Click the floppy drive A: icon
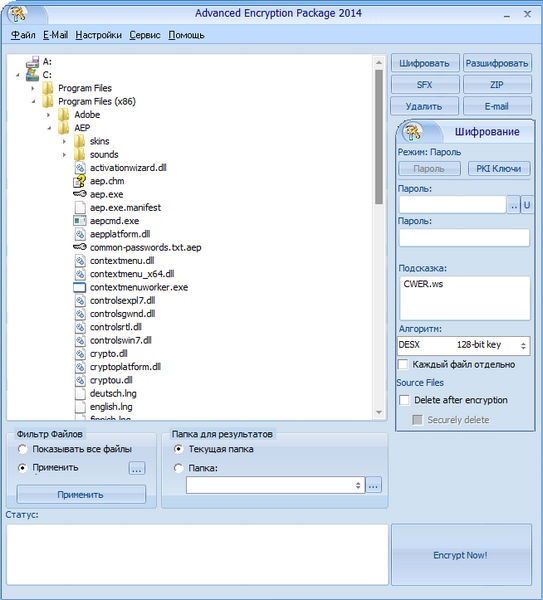This screenshot has height=600, width=543. [33, 62]
